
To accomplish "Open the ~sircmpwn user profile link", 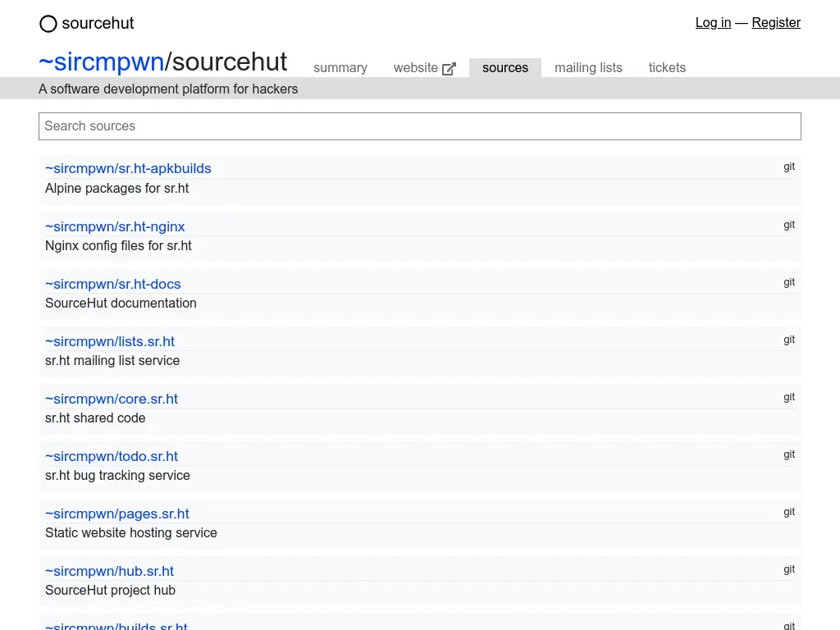I will [101, 62].
